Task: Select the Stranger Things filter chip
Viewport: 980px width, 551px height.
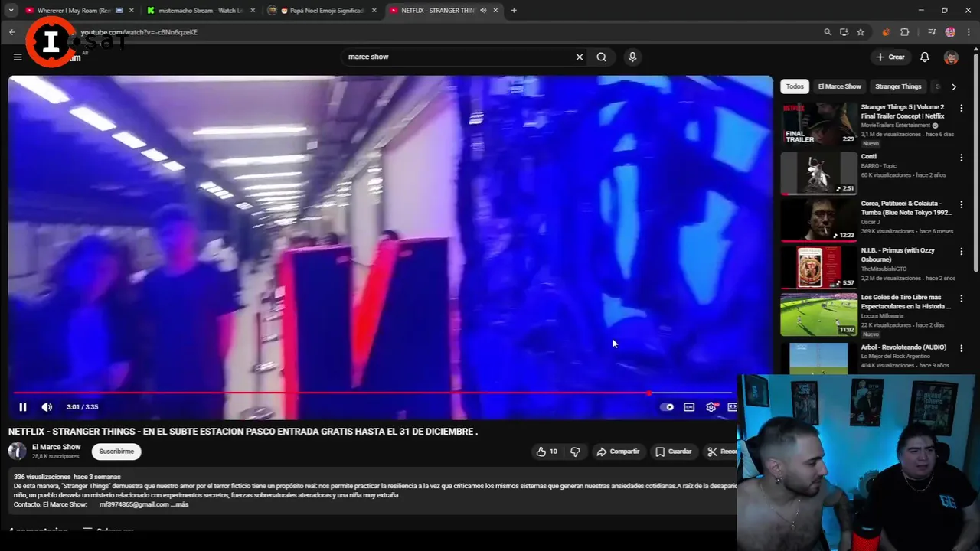Action: coord(898,86)
